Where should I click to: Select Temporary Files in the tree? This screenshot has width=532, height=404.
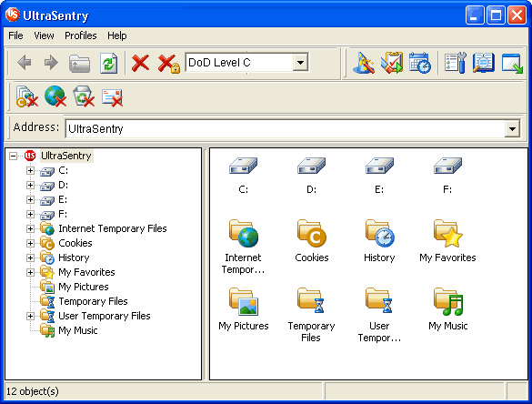point(93,301)
